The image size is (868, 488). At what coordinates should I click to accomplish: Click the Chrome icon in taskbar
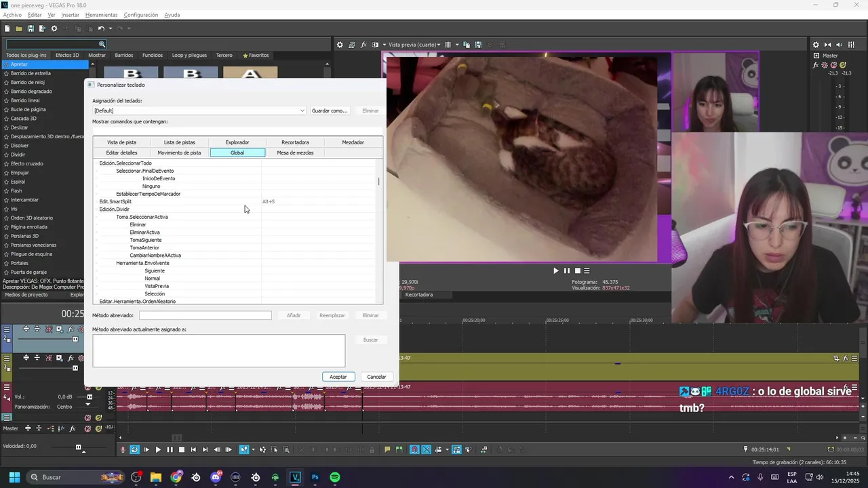pyautogui.click(x=176, y=477)
